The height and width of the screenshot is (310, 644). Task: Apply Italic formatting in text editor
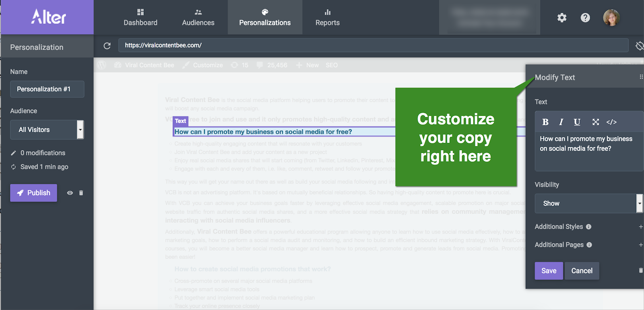(561, 122)
